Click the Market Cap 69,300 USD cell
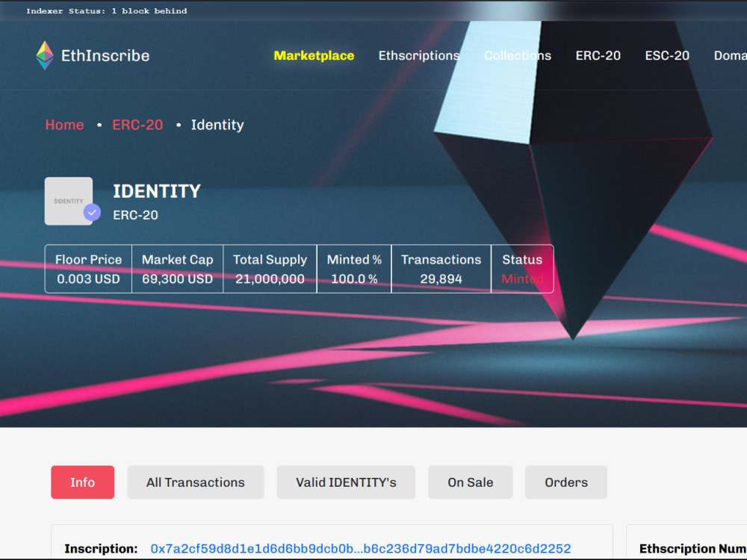The image size is (747, 560). coord(177,269)
